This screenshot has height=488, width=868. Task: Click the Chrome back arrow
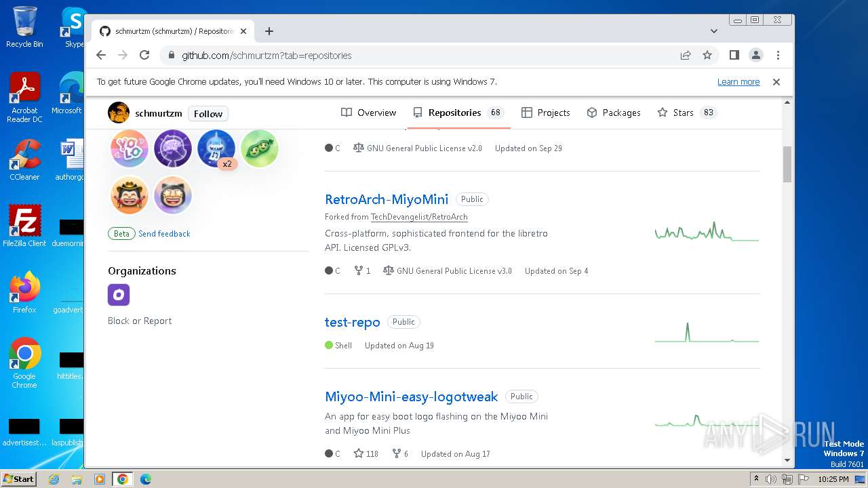pos(101,55)
